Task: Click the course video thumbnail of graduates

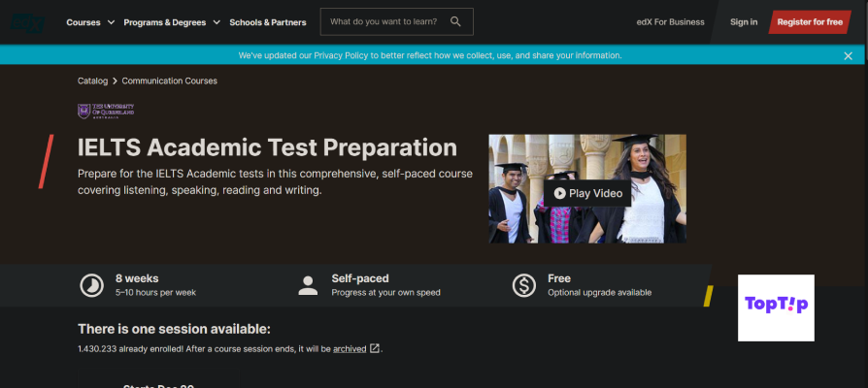Action: (x=587, y=188)
